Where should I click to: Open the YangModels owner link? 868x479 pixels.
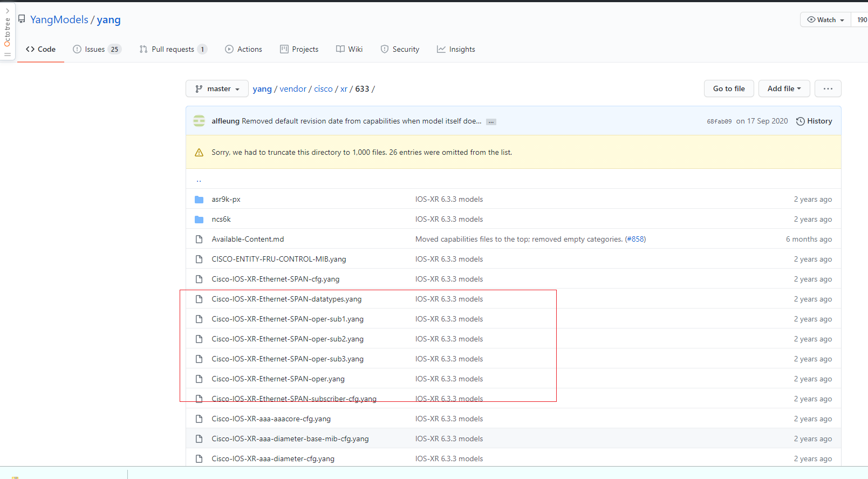59,19
